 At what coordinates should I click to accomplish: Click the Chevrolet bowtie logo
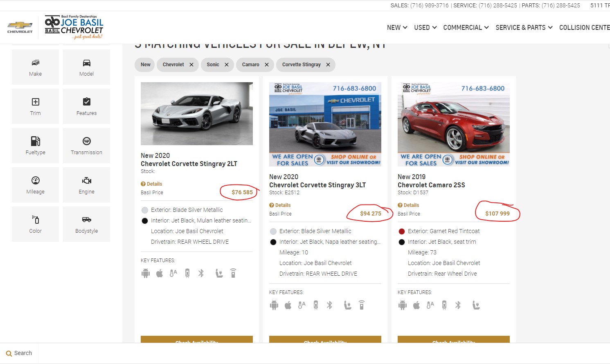click(x=20, y=27)
